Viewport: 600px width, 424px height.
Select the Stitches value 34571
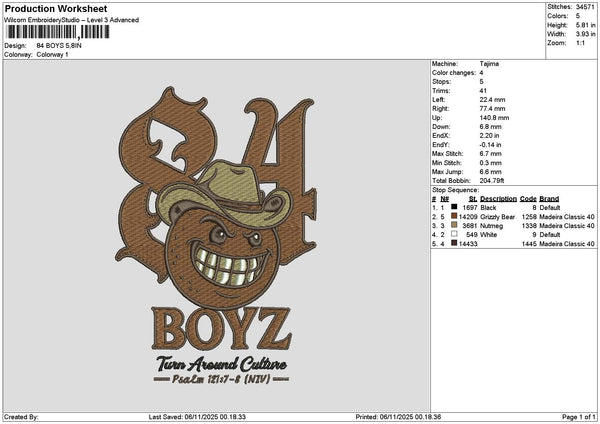point(585,7)
